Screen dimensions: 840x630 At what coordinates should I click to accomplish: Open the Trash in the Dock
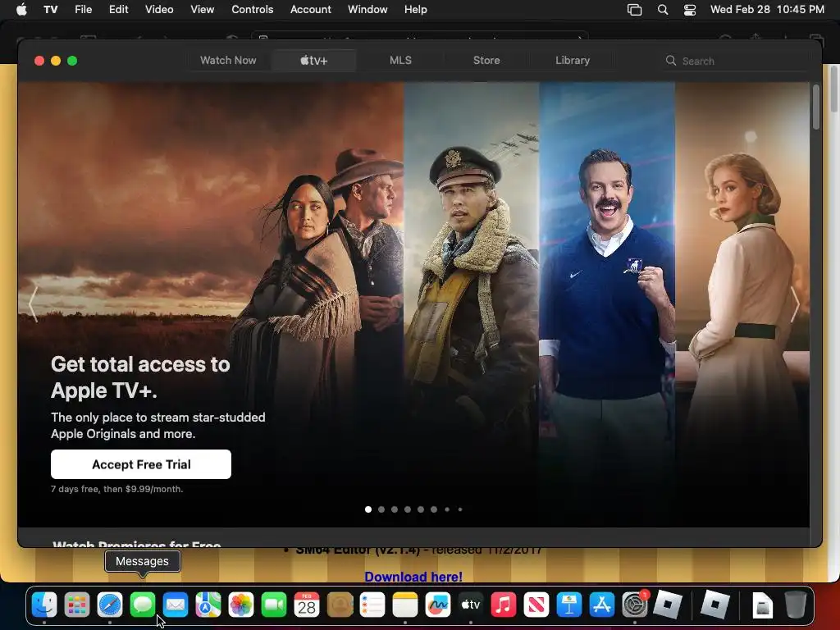tap(796, 605)
